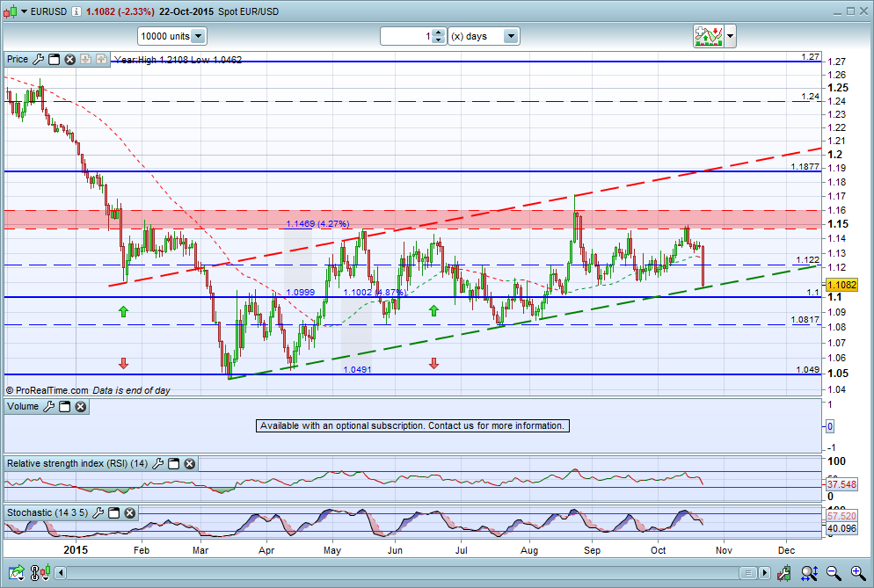This screenshot has width=874, height=588.
Task: Remove the Volume panel with X button
Action: point(81,406)
